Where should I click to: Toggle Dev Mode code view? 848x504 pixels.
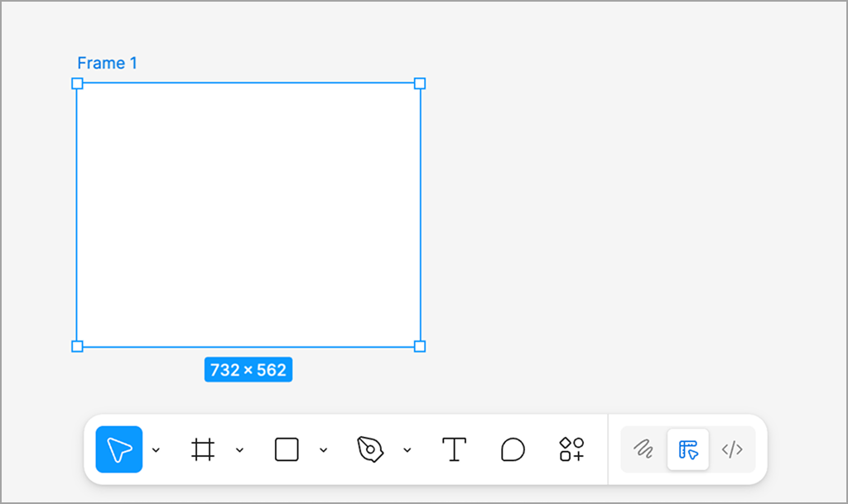pyautogui.click(x=732, y=449)
